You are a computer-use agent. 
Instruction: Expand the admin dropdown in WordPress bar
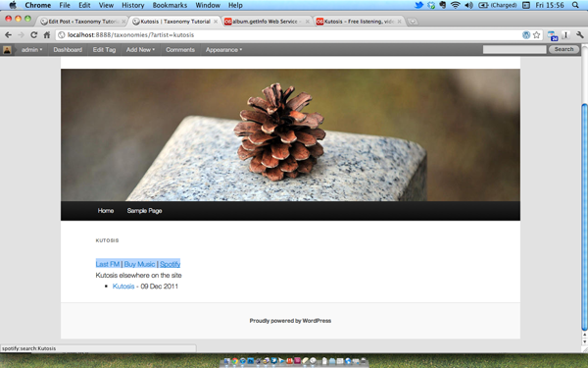point(32,50)
